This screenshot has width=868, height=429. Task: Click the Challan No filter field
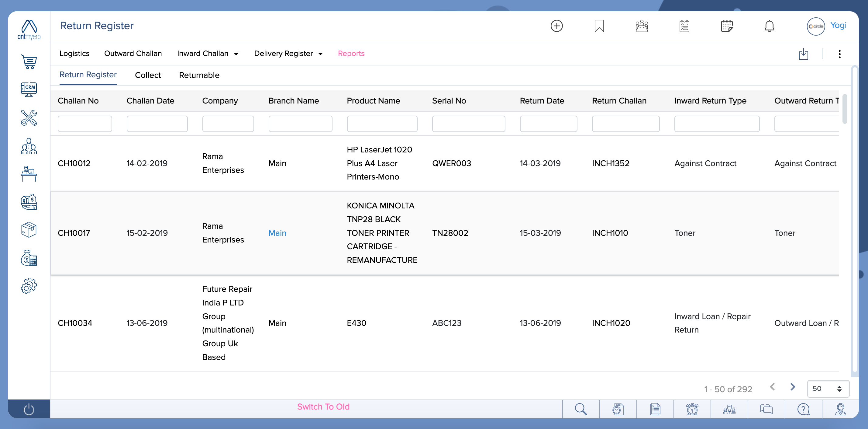[x=84, y=124]
